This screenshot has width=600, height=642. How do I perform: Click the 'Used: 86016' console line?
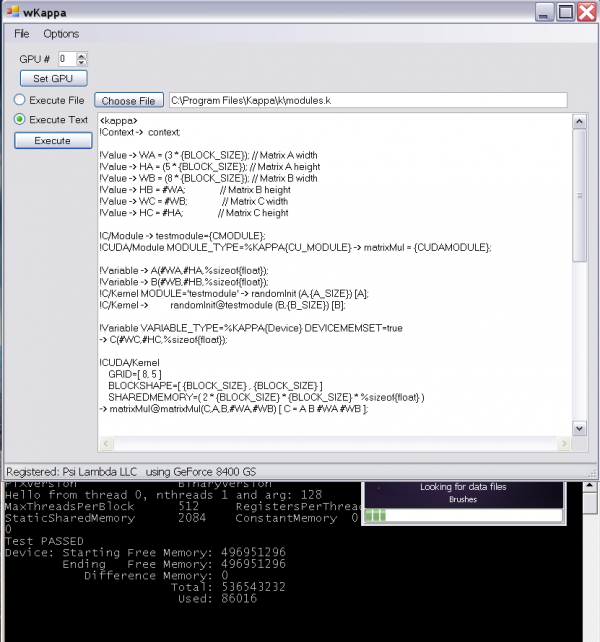pyautogui.click(x=217, y=598)
